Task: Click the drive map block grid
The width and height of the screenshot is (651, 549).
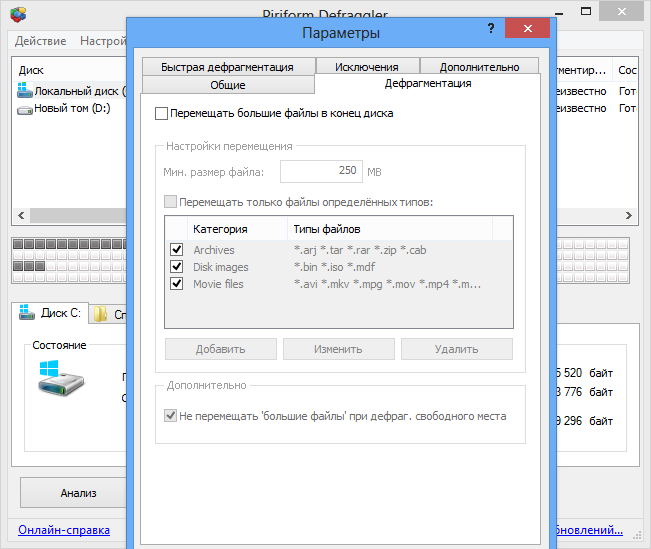Action: [69, 261]
